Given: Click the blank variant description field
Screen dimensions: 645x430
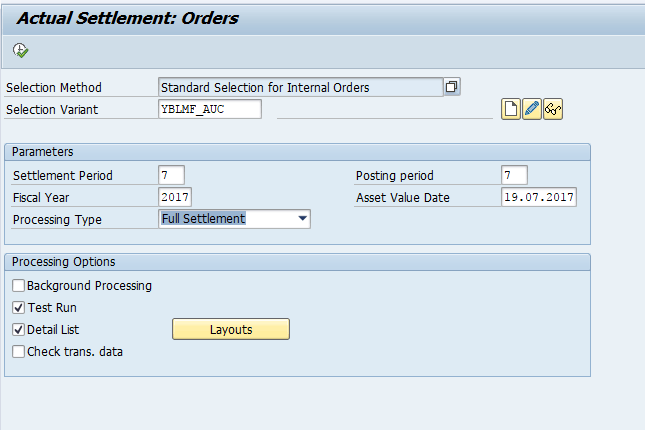Looking at the screenshot, I should point(384,109).
